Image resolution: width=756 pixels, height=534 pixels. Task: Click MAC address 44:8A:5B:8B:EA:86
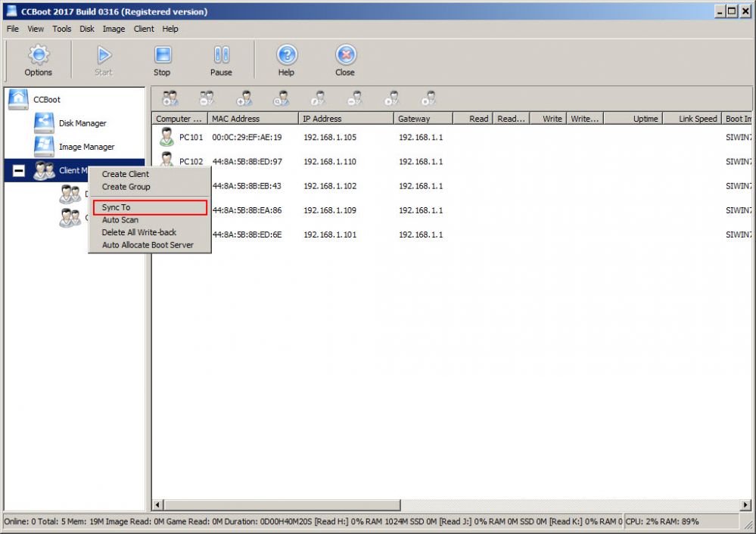click(x=247, y=210)
